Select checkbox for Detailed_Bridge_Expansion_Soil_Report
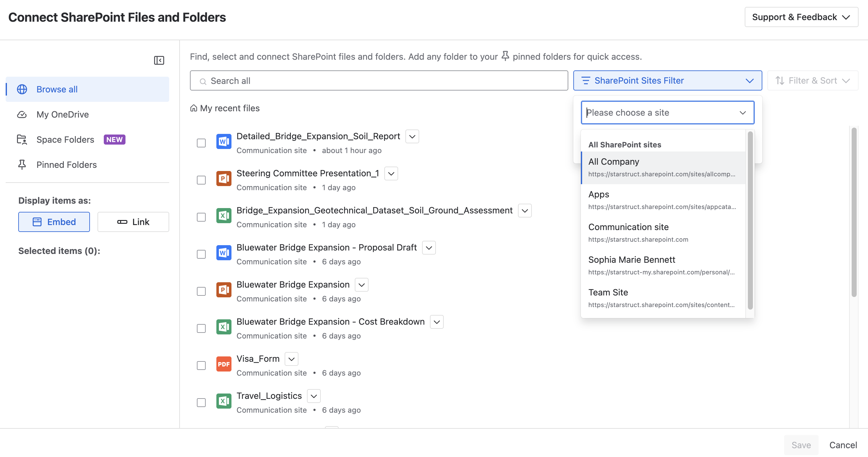The width and height of the screenshot is (868, 457). 201,143
